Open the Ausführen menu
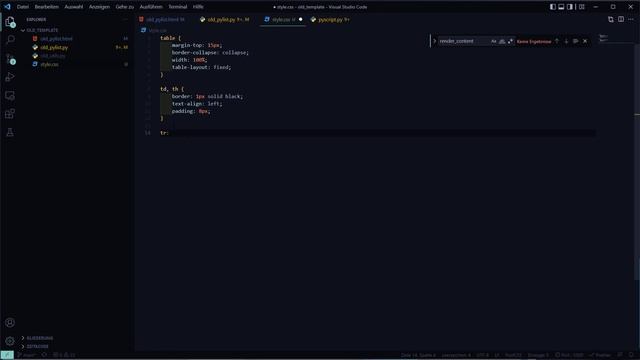Viewport: 640px width, 360px height. (151, 7)
